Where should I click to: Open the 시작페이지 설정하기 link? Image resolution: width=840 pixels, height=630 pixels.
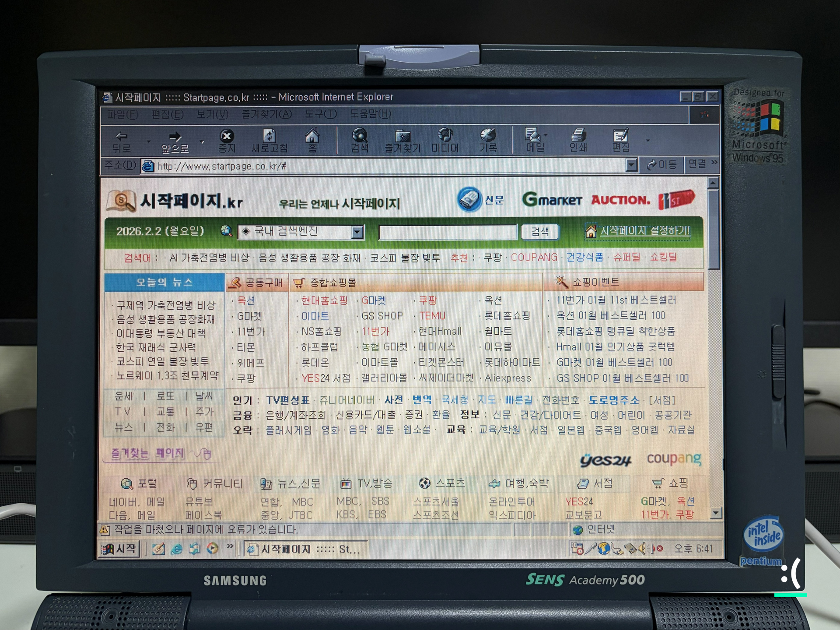pyautogui.click(x=644, y=231)
